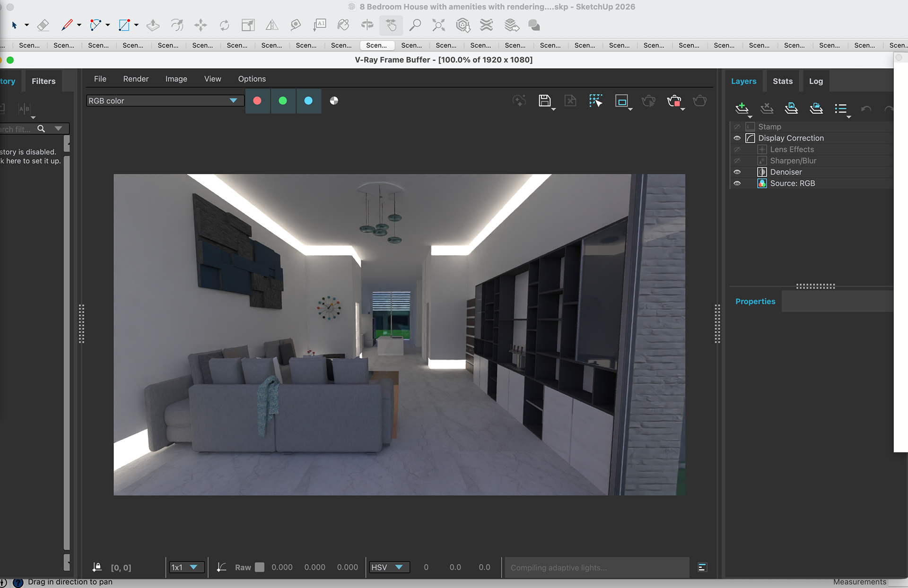Click the save layer tree preset icon

[791, 108]
